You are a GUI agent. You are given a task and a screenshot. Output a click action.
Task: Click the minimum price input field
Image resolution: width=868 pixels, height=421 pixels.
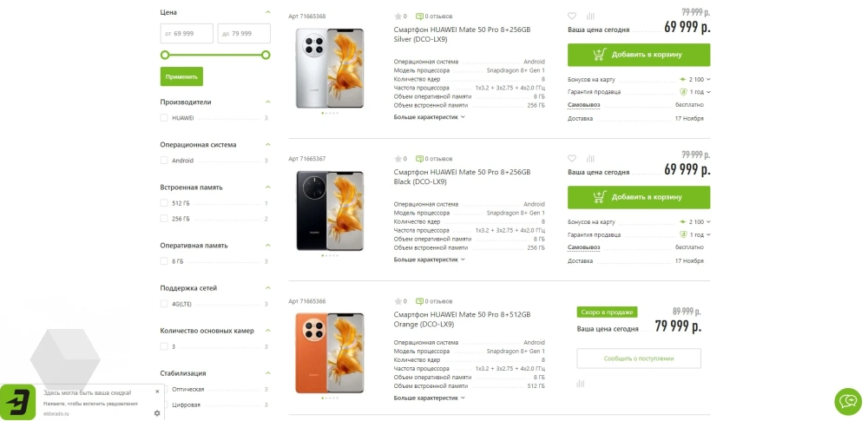[187, 34]
